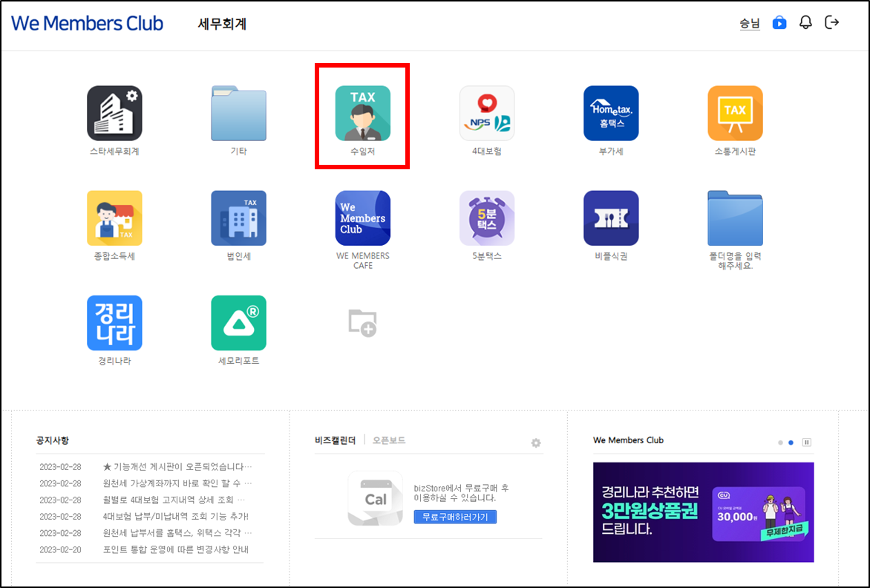Image resolution: width=870 pixels, height=588 pixels.
Task: Click the logout icon in header
Action: coord(832,23)
